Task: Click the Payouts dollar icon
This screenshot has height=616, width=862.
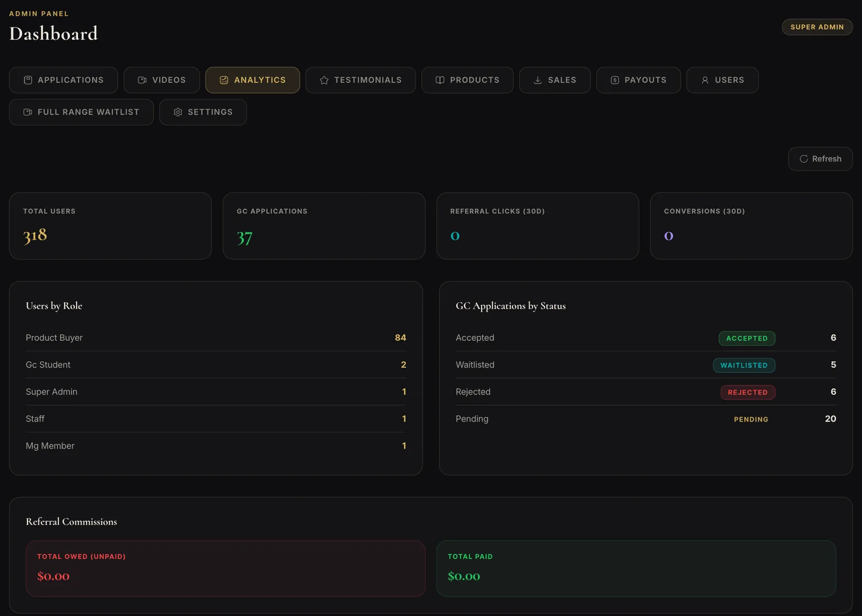Action: (x=615, y=80)
